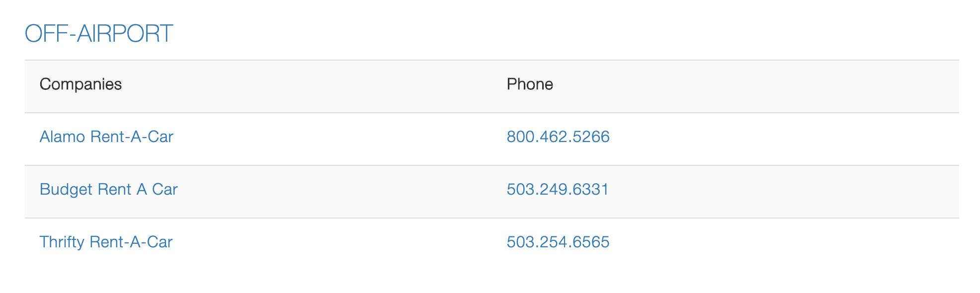Call the 503.249.6331 phone link

558,189
